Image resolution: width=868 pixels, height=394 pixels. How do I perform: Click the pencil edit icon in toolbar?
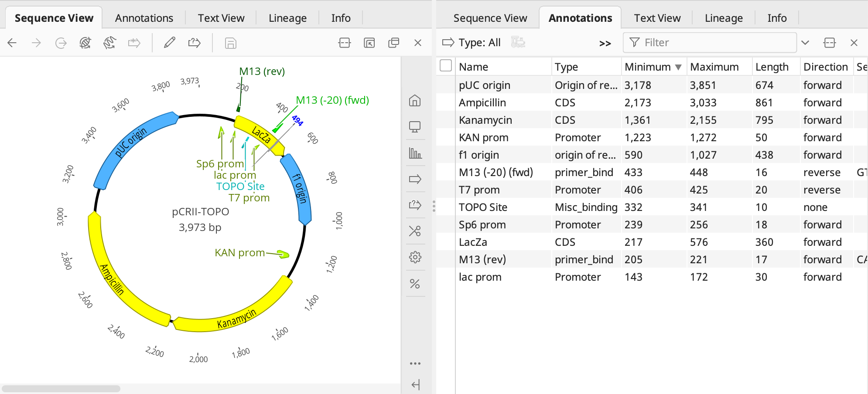click(x=169, y=43)
